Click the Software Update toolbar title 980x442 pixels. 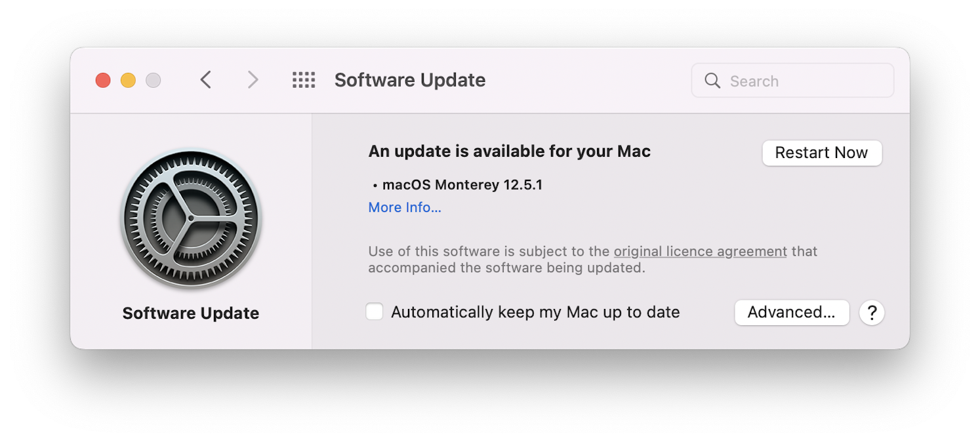410,79
